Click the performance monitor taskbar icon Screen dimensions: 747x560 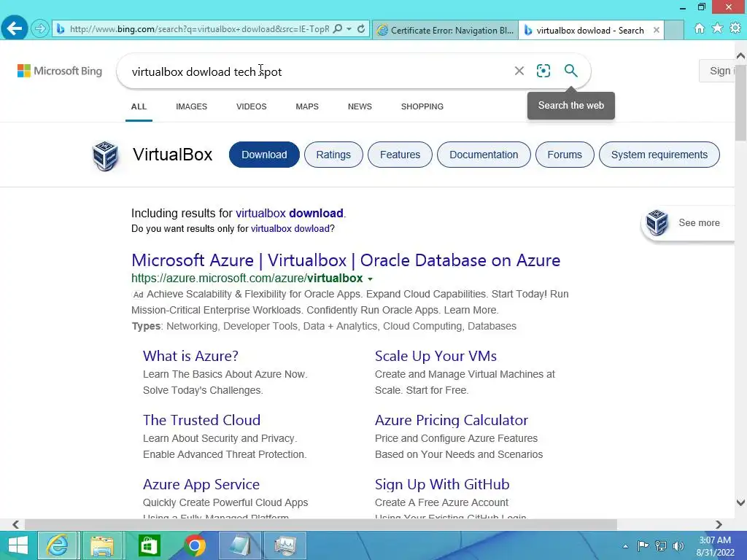click(x=285, y=545)
